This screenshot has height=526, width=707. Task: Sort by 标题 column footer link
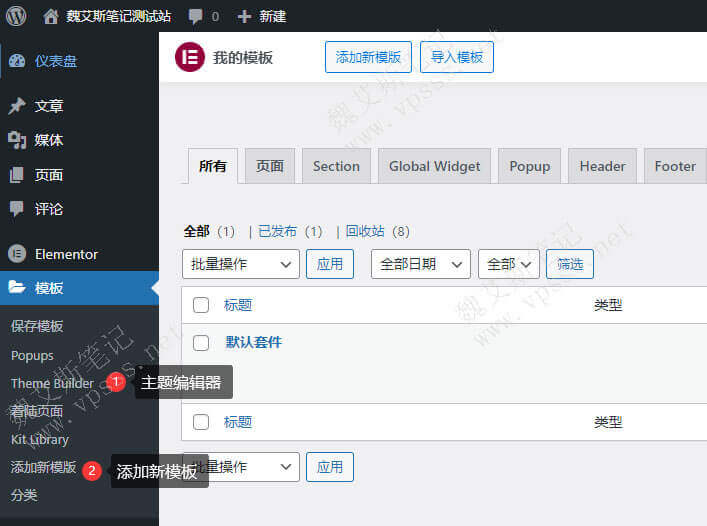tap(238, 422)
